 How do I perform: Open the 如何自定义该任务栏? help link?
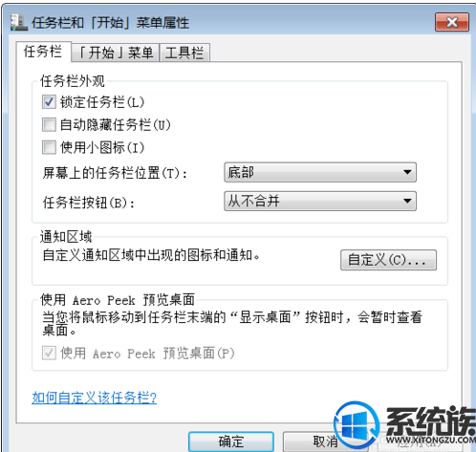[95, 398]
